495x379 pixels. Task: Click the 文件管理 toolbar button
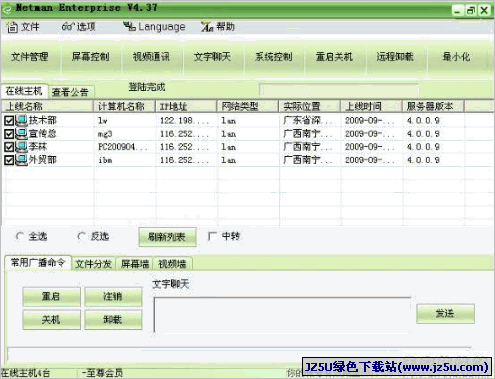pos(30,57)
